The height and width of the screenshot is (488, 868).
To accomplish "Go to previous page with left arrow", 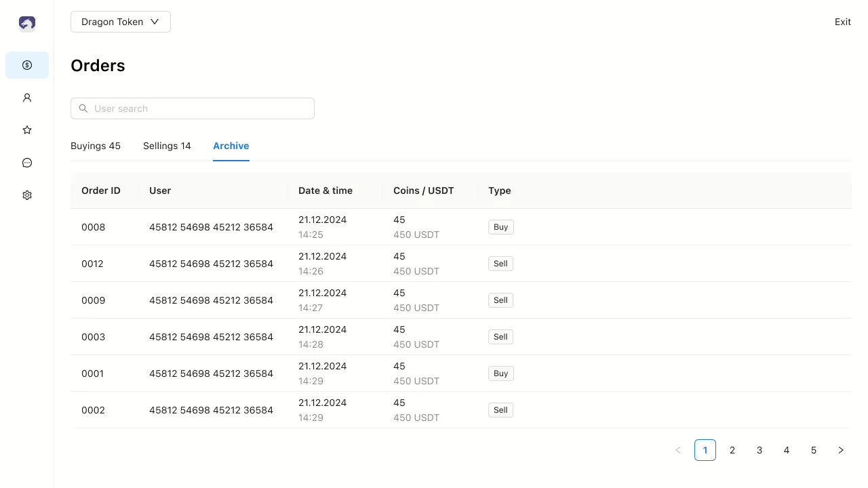I will click(678, 450).
